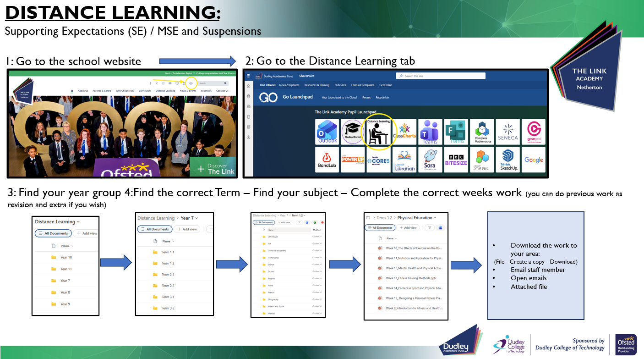
Task: Open the Distance Learning website tab
Action: 165,90
